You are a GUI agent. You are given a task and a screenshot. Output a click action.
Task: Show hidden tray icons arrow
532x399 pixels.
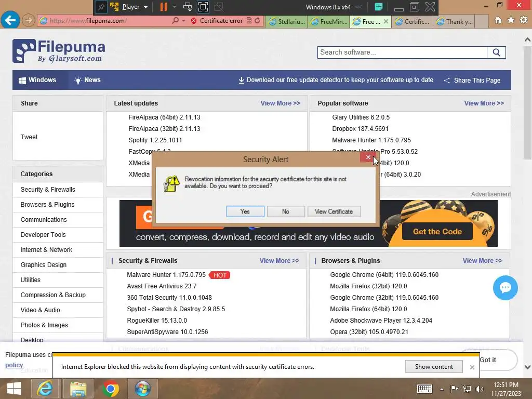click(442, 389)
